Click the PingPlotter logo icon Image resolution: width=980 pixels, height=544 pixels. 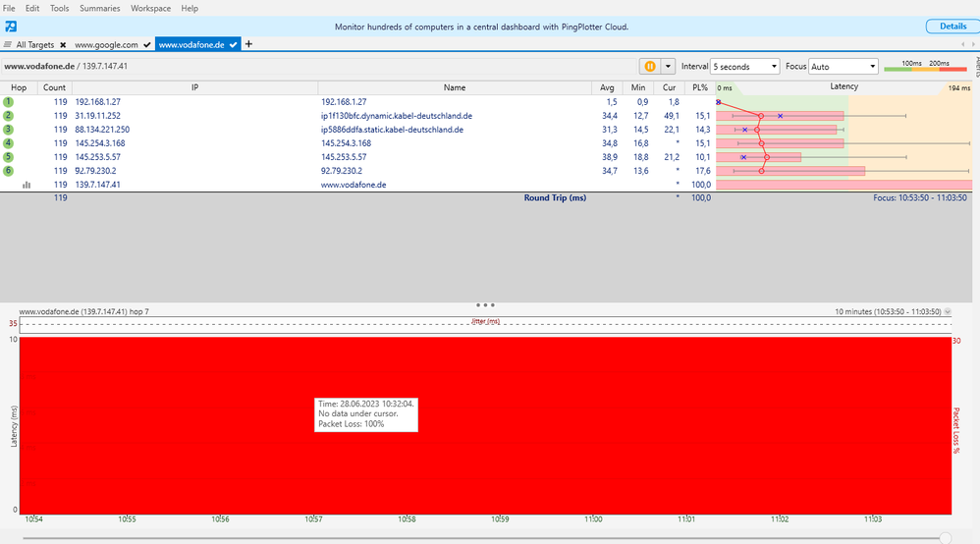click(11, 27)
